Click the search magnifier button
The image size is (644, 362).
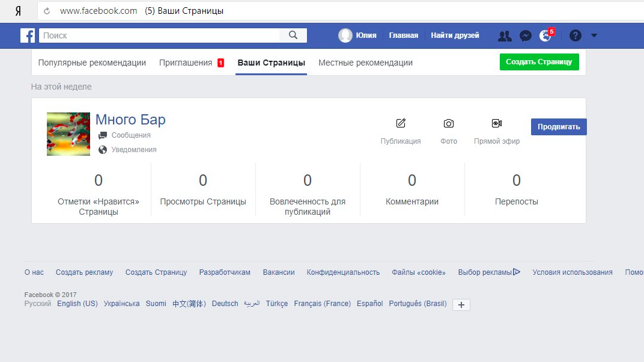click(x=293, y=35)
